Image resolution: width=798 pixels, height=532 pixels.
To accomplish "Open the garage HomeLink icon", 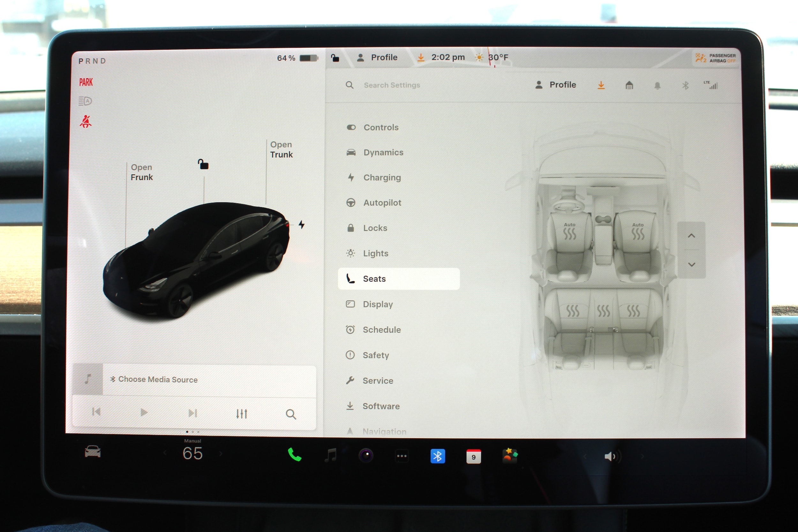I will (x=629, y=86).
